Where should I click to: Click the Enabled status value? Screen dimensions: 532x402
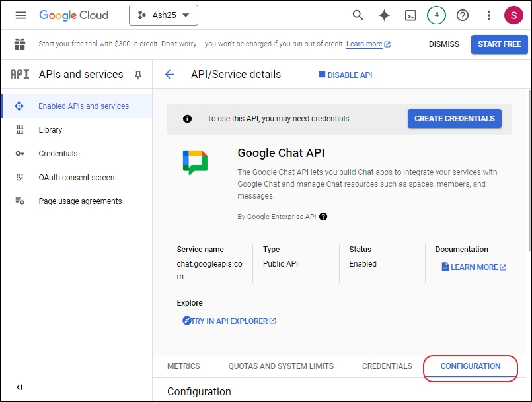[363, 263]
